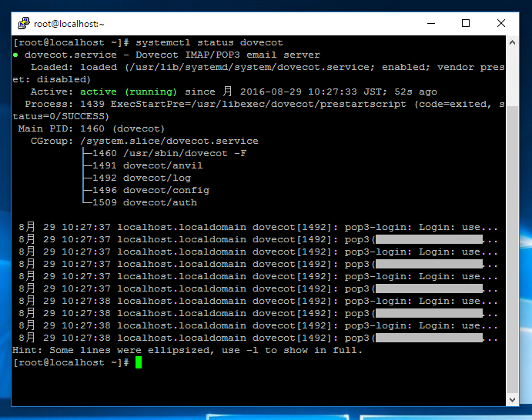This screenshot has width=532, height=420.
Task: Click the '1496 dovecot/config' process line
Action: coord(151,190)
